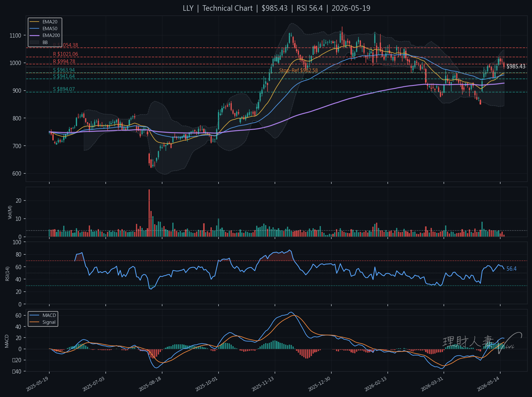Click the 40 tick on the RSI axis
The width and height of the screenshot is (532, 397).
tap(18, 280)
